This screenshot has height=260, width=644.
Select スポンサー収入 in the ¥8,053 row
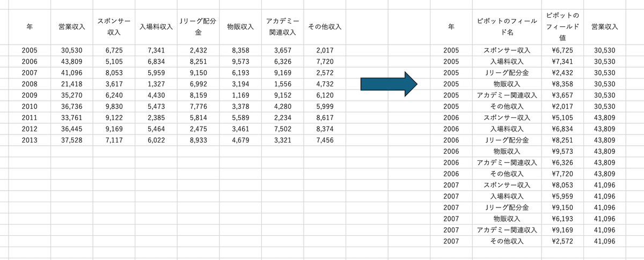point(507,185)
